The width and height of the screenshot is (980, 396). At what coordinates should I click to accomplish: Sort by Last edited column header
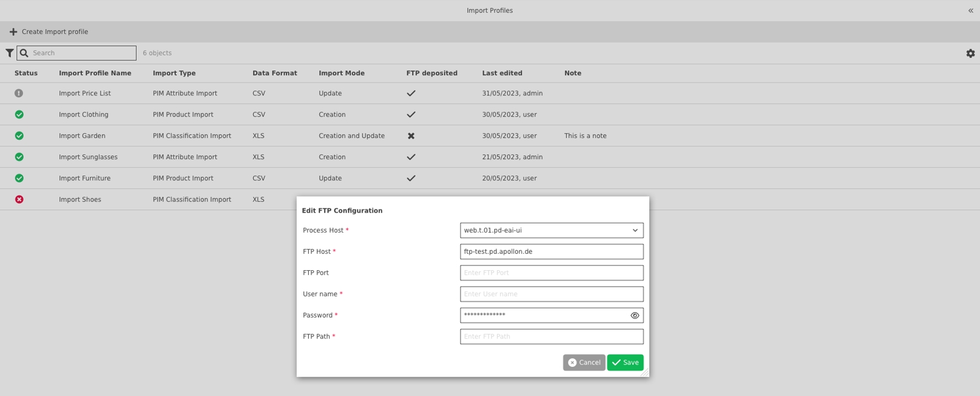coord(502,73)
